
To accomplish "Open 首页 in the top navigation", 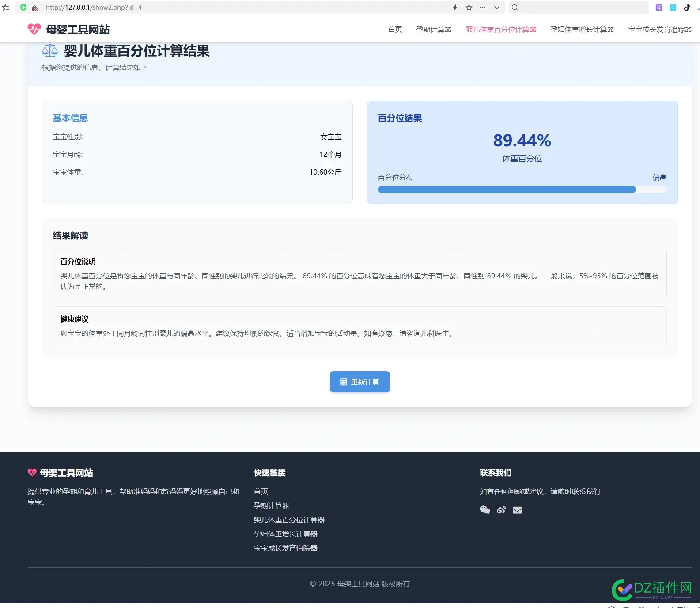I will click(395, 29).
